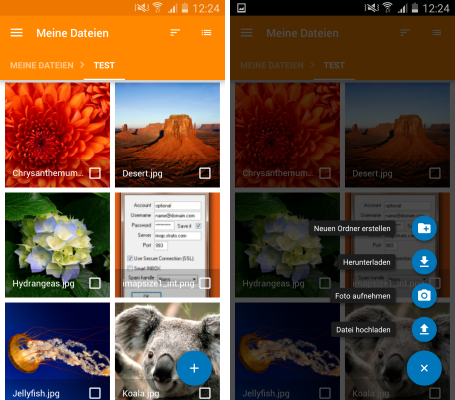Open the hamburger menu on the bright screen
This screenshot has height=400, width=455.
16,33
